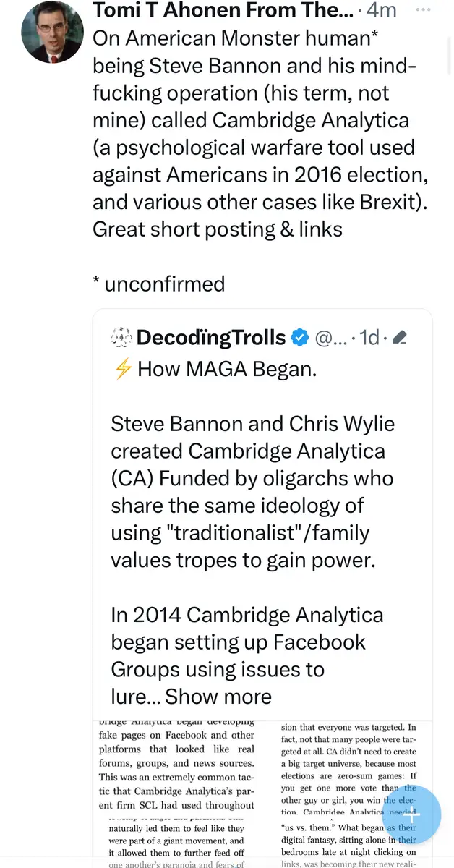Viewport: 454px width, 868px height.
Task: Tap the 1d timestamp of quoted post
Action: tap(370, 337)
